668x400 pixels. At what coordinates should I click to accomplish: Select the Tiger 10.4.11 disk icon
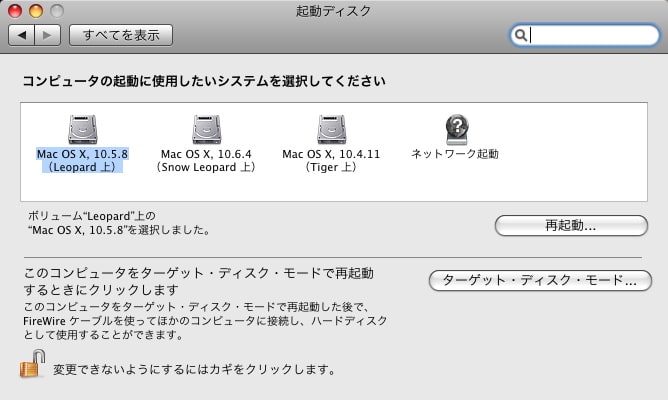pos(331,129)
